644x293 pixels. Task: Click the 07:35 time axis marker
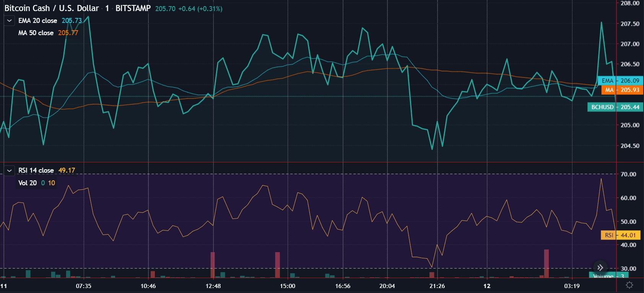pos(83,286)
